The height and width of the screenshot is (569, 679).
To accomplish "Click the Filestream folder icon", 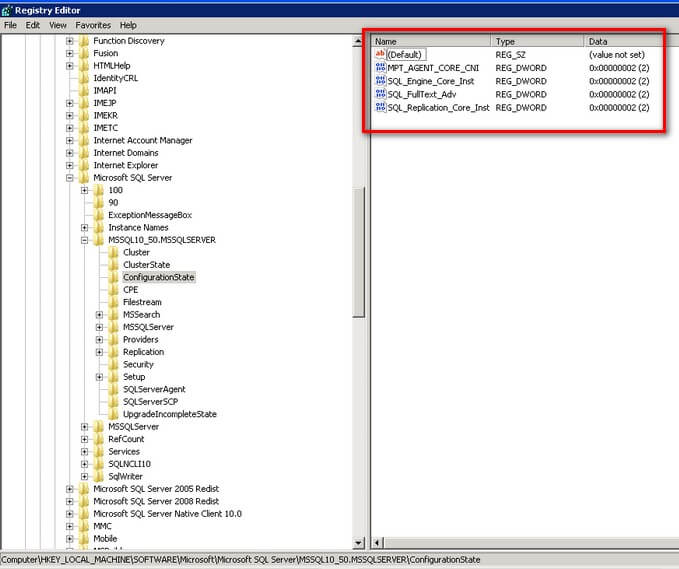I will (x=113, y=302).
